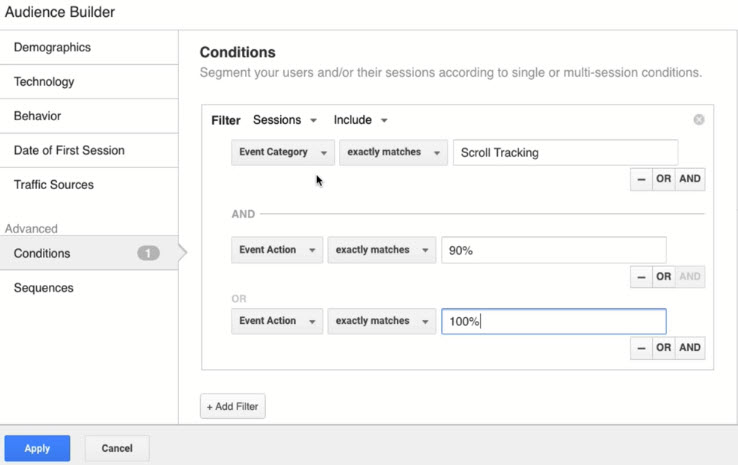Click minus button beside Scroll Tracking row
The height and width of the screenshot is (465, 738).
(x=641, y=179)
